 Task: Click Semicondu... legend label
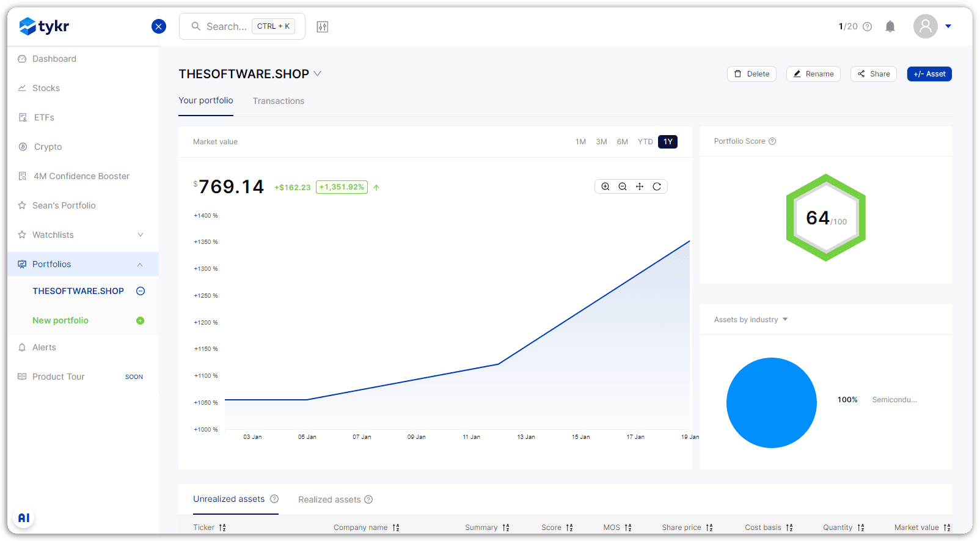[x=894, y=400]
